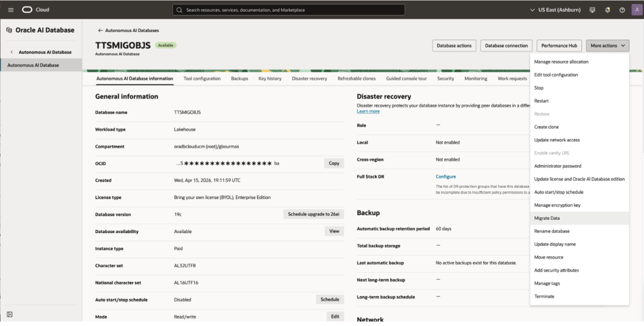644x326 pixels.
Task: Open the Guided console tour tab
Action: (406, 79)
